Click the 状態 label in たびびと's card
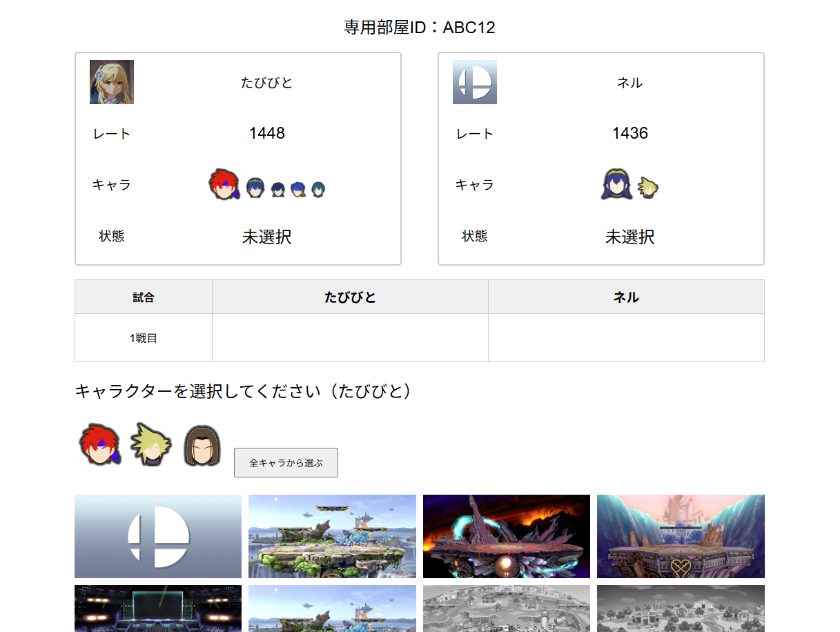840x632 pixels. click(112, 236)
